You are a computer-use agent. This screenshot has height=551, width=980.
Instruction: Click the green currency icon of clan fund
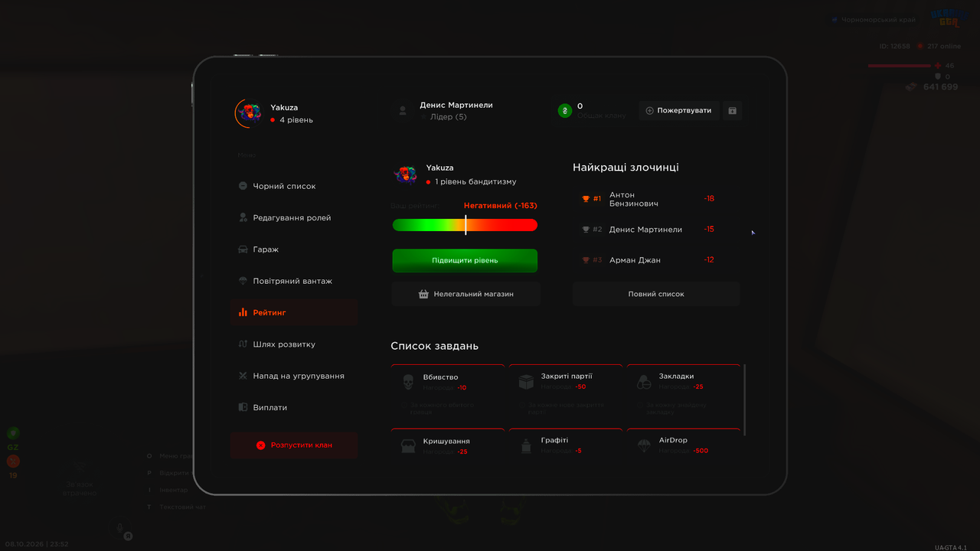(x=565, y=111)
